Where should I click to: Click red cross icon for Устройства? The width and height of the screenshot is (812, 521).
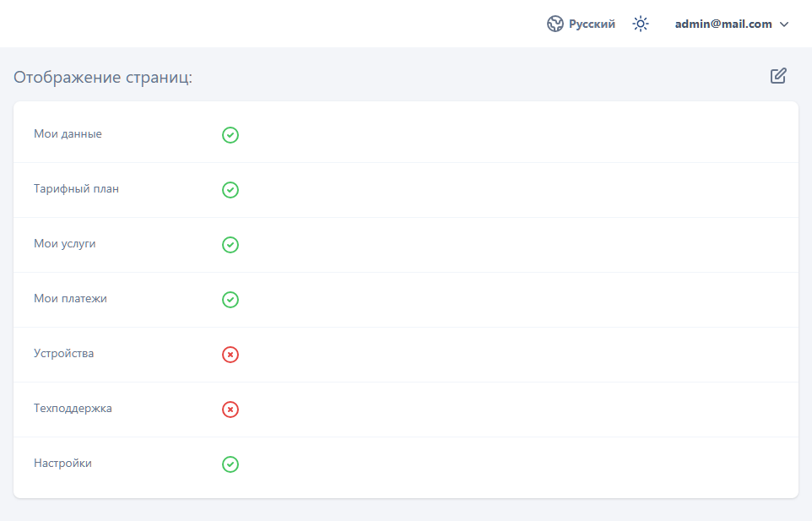(x=230, y=355)
